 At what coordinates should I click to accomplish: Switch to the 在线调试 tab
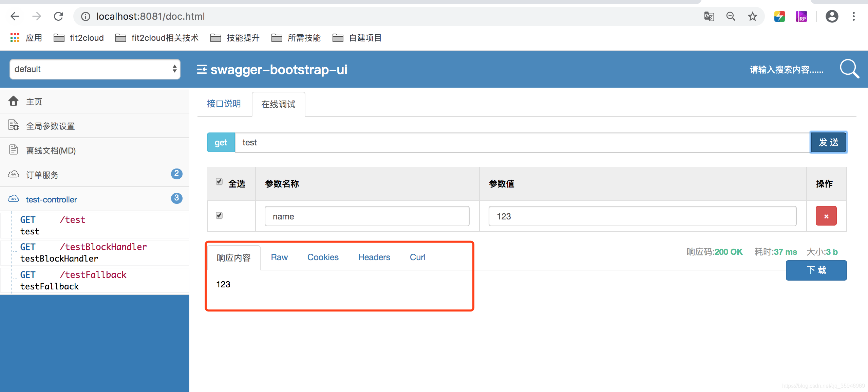click(278, 104)
